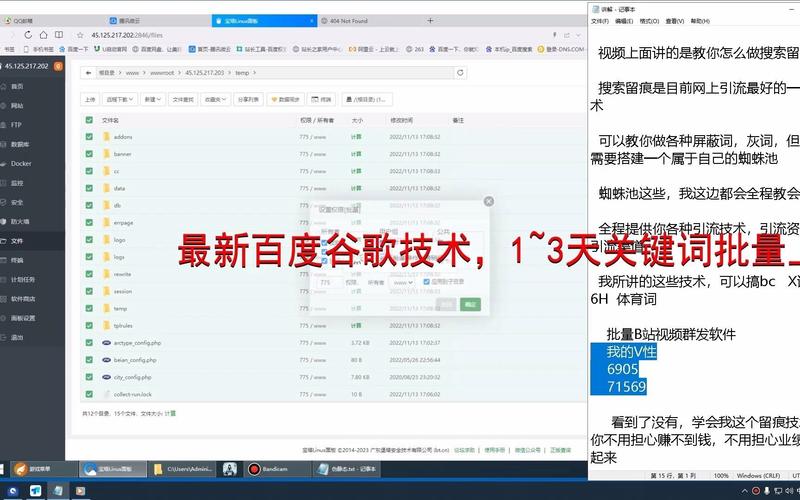Click the php icon of city_config.php
The height and width of the screenshot is (500, 800).
[x=106, y=377]
